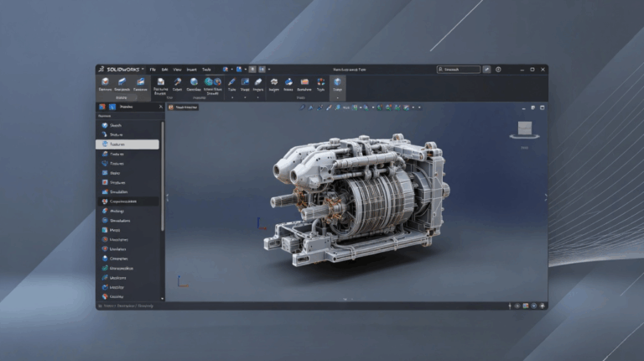Expand the dropdown arrow below the pencil icon
This screenshot has width=644, height=361.
pos(232,97)
